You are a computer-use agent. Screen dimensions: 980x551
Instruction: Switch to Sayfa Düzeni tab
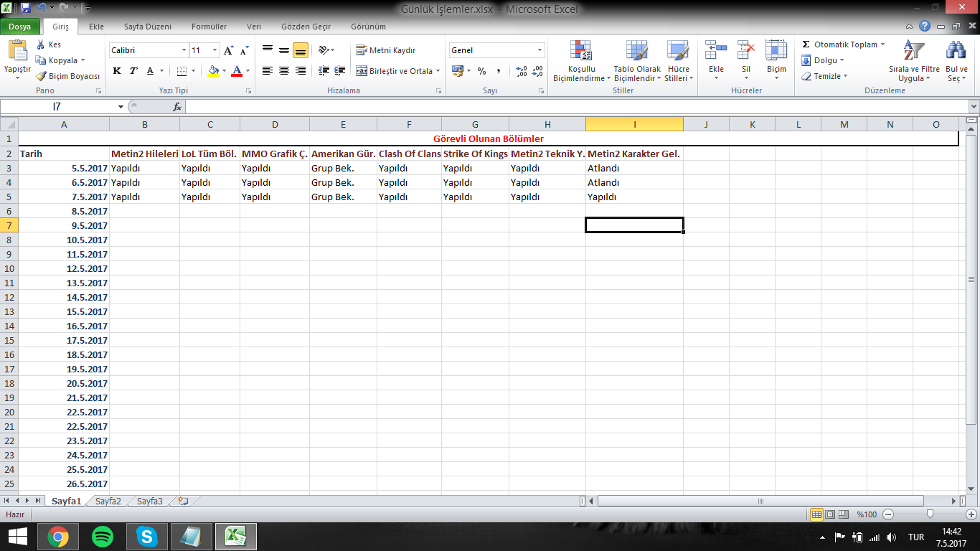pyautogui.click(x=148, y=27)
